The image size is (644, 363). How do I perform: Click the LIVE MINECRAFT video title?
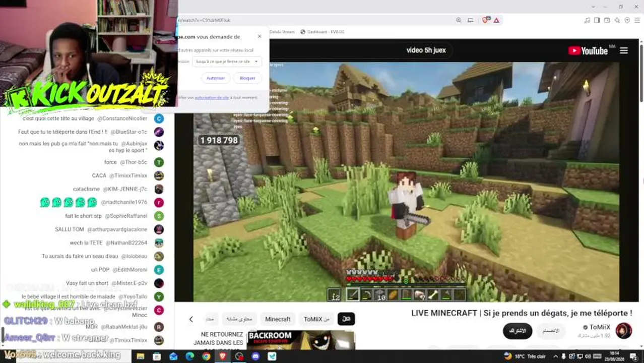click(522, 313)
